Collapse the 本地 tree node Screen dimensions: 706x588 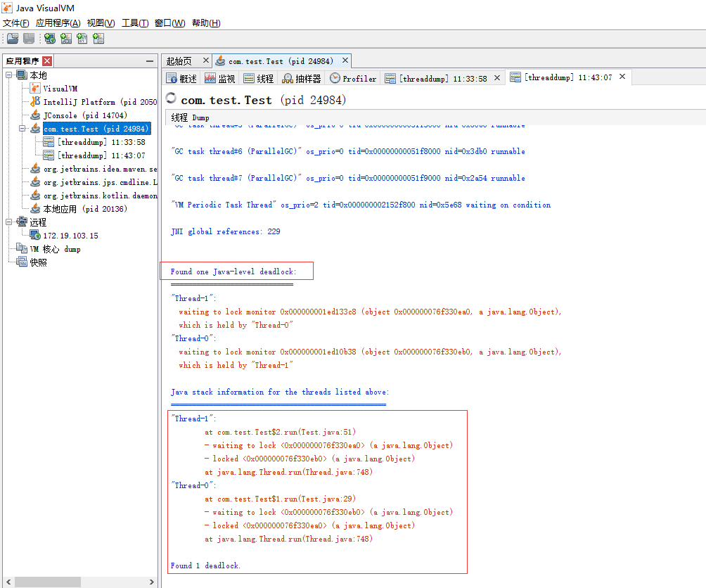point(8,75)
